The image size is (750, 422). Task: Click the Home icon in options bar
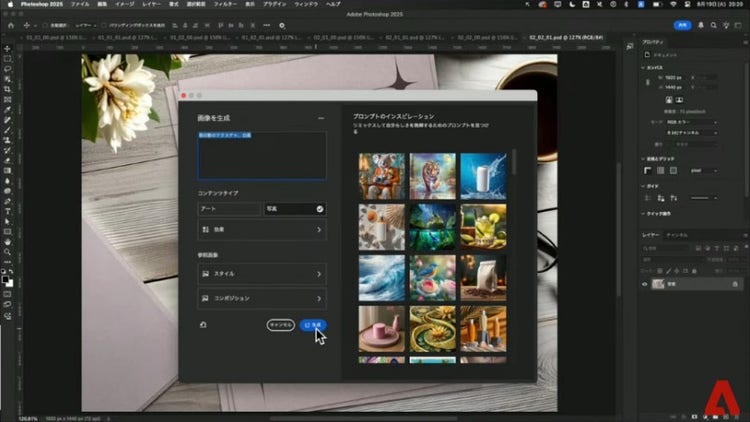9,24
